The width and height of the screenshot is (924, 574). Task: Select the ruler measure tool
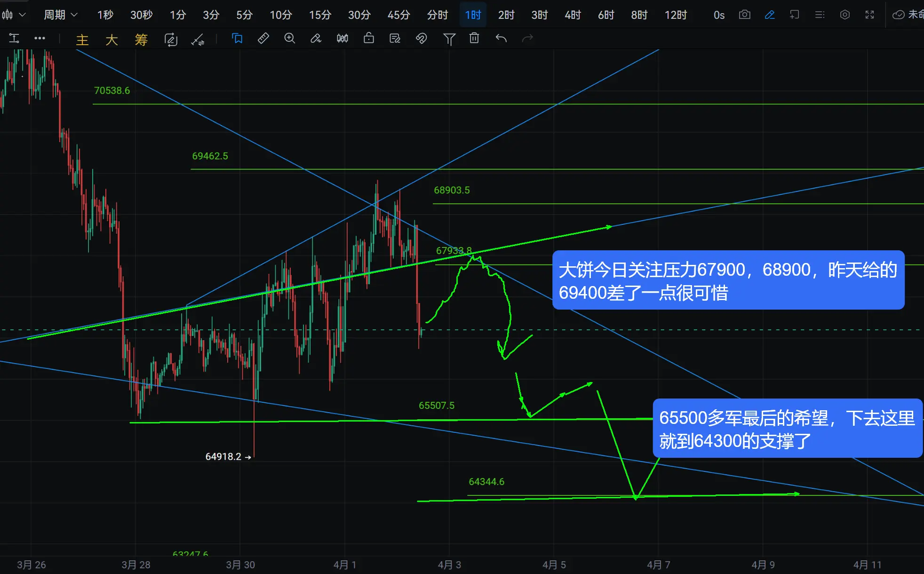click(x=263, y=39)
